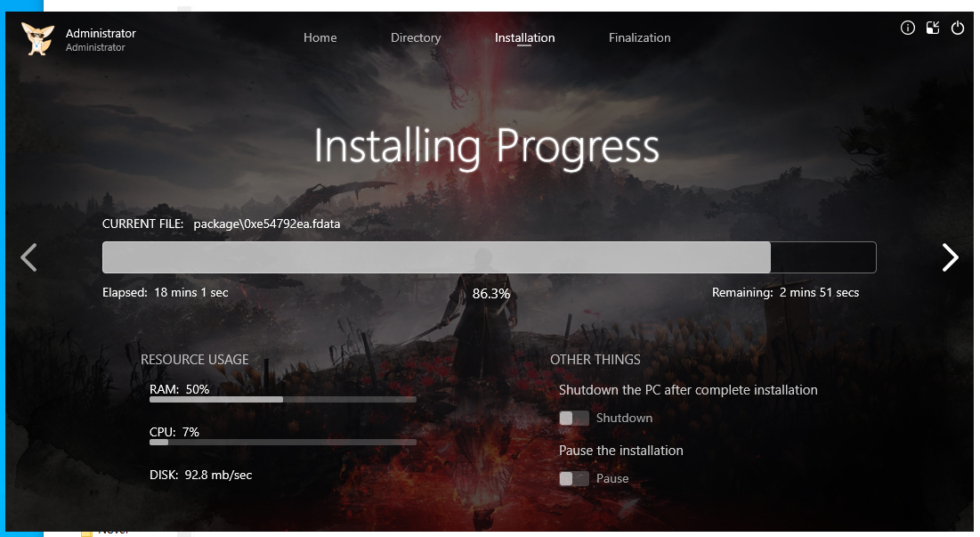The width and height of the screenshot is (980, 537).
Task: Click 'Pause the installation' text
Action: tap(620, 451)
